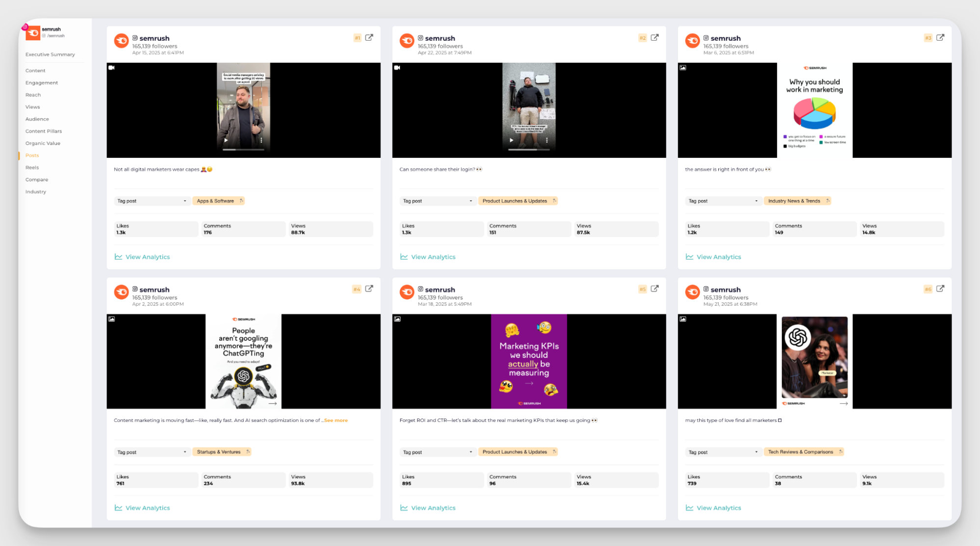Click the video camera icon on post #1 thumbnail
The width and height of the screenshot is (980, 546).
112,68
